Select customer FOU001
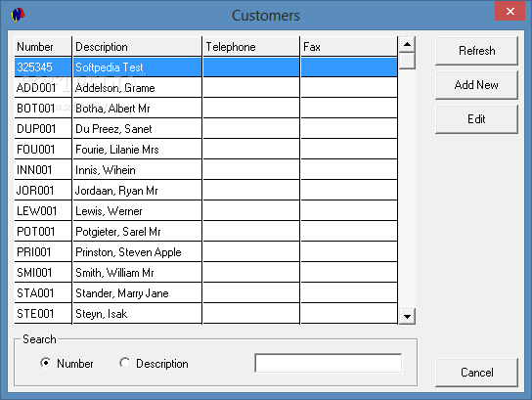 coord(43,150)
